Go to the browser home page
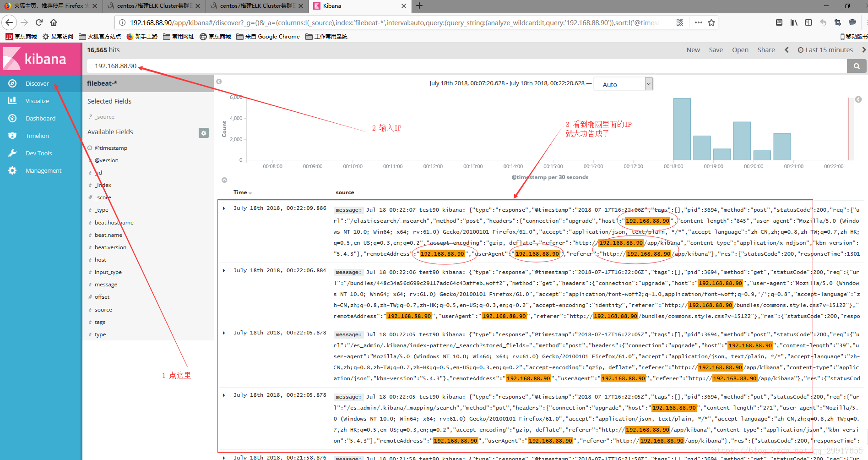Image resolution: width=868 pixels, height=460 pixels. (54, 22)
